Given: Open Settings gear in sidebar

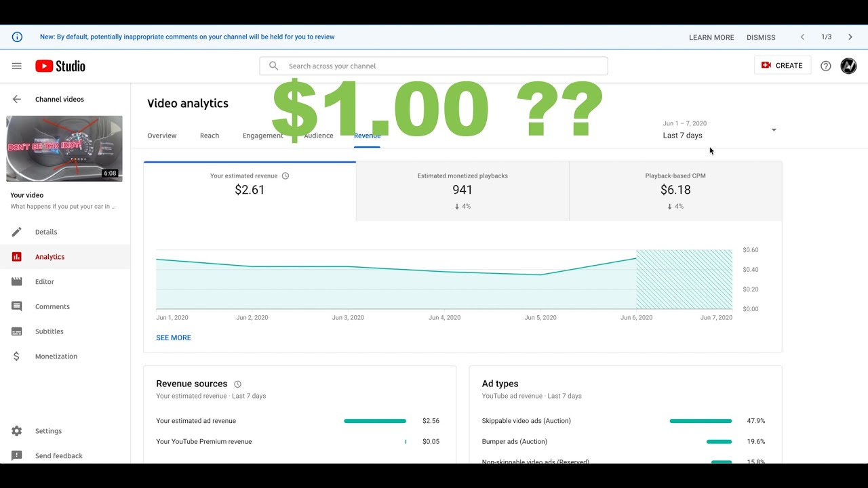Looking at the screenshot, I should (x=17, y=431).
